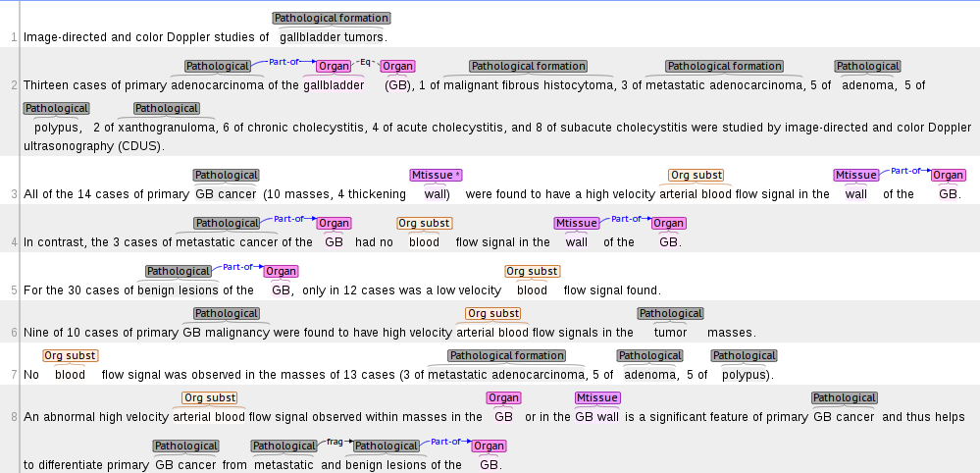Select 'arterial blood' text in sentence 3

click(x=695, y=194)
